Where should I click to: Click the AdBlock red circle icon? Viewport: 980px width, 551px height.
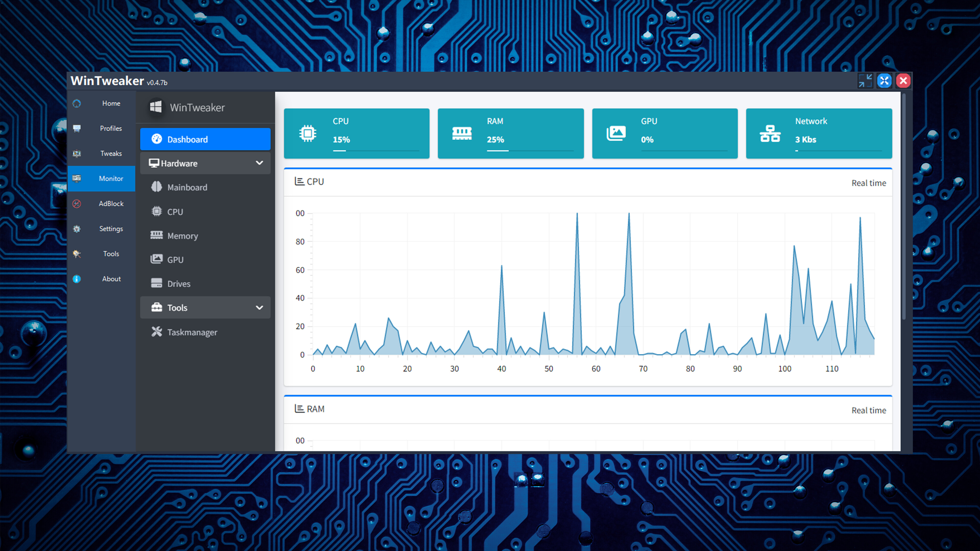tap(77, 204)
